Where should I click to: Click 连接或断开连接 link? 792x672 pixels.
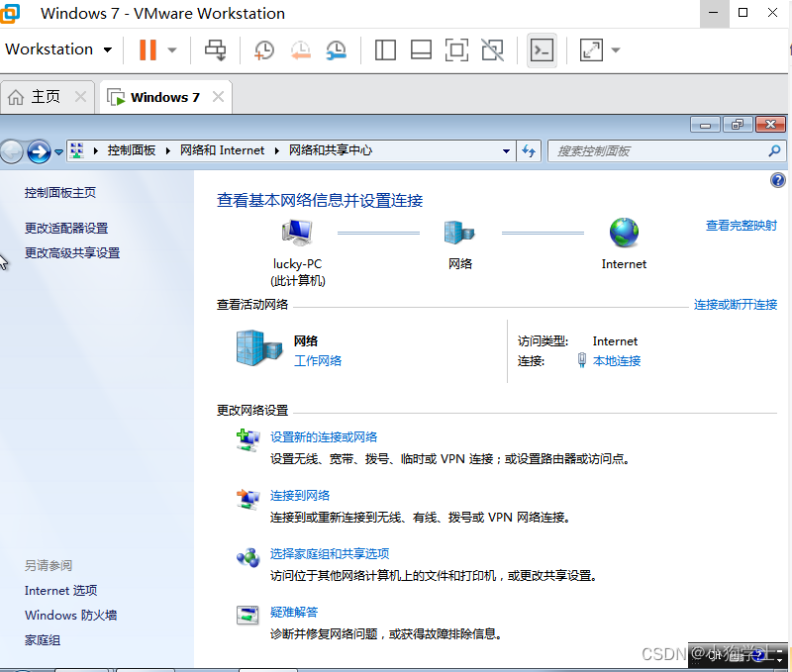point(736,305)
